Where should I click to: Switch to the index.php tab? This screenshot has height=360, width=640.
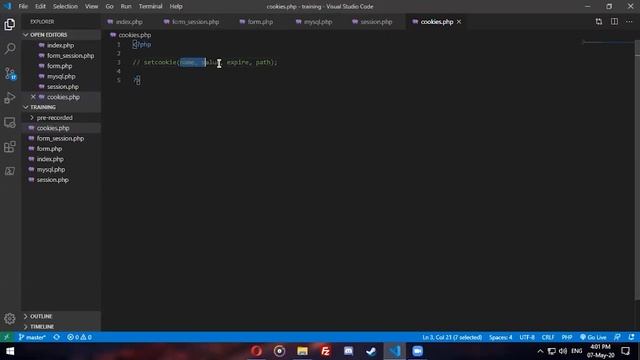[129, 22]
